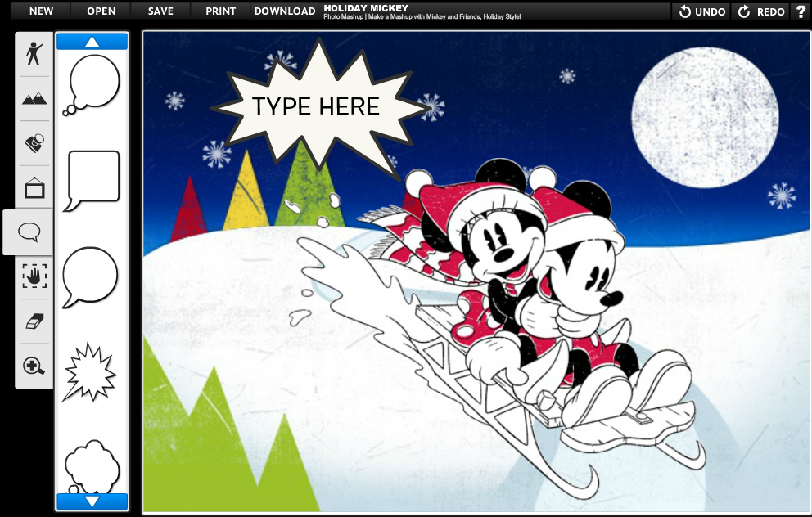
Task: Click the UNDO button
Action: coord(702,11)
